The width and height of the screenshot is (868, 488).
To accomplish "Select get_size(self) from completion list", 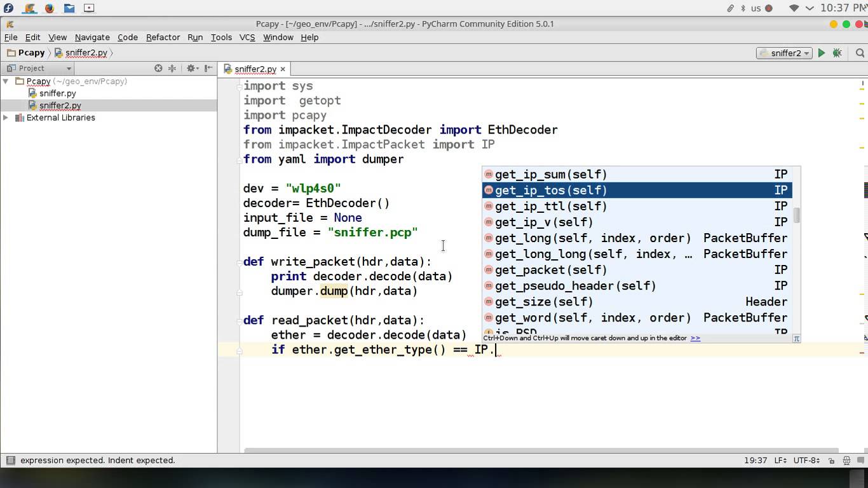I will (637, 301).
